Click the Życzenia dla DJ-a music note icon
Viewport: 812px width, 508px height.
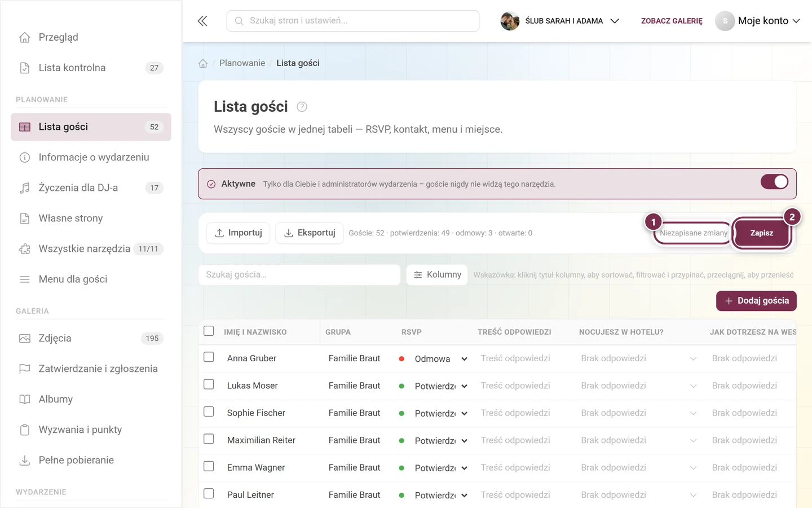click(x=25, y=188)
